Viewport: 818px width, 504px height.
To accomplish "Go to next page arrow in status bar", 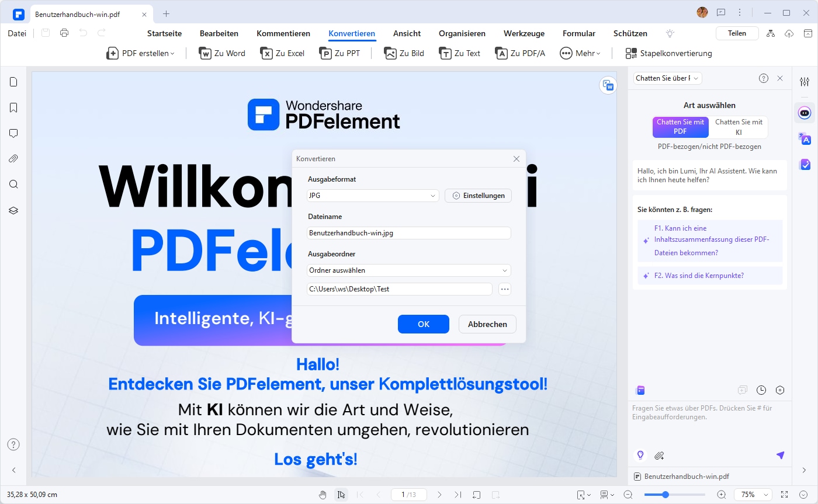I will click(439, 495).
